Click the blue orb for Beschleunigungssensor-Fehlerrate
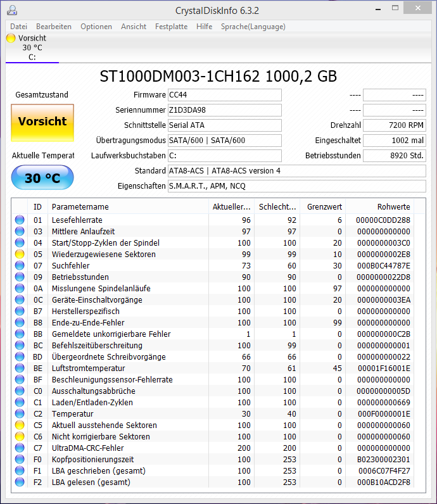 coord(20,380)
